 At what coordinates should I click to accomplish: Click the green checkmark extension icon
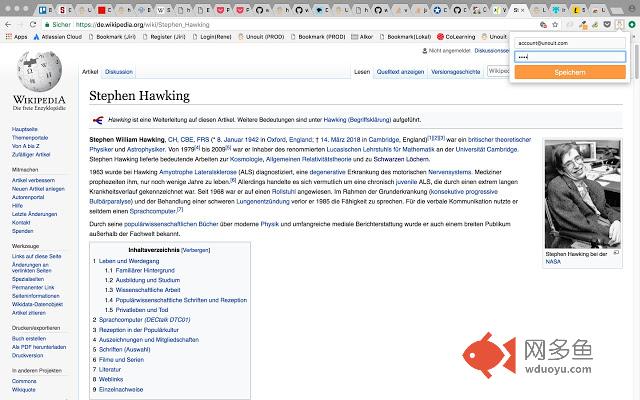(596, 25)
